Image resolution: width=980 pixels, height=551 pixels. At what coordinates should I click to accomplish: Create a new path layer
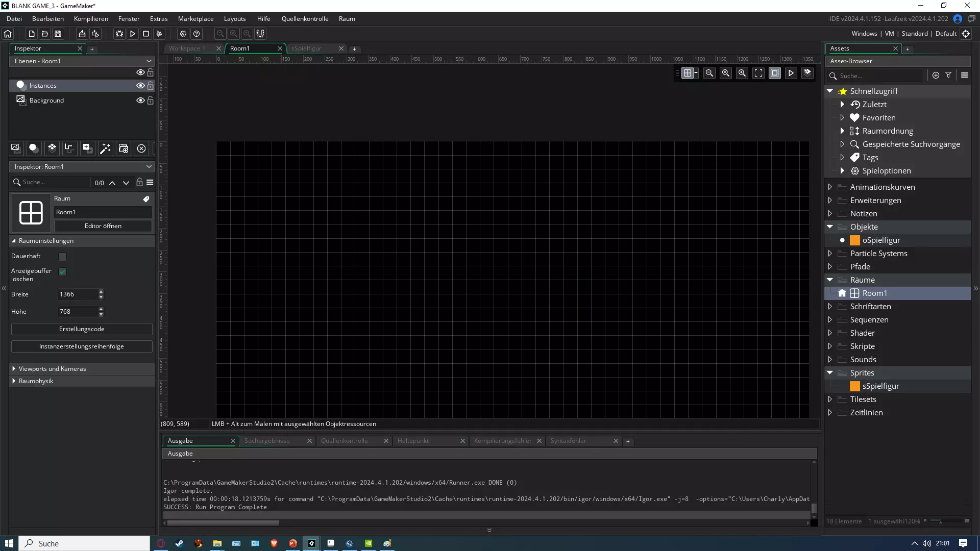click(69, 148)
